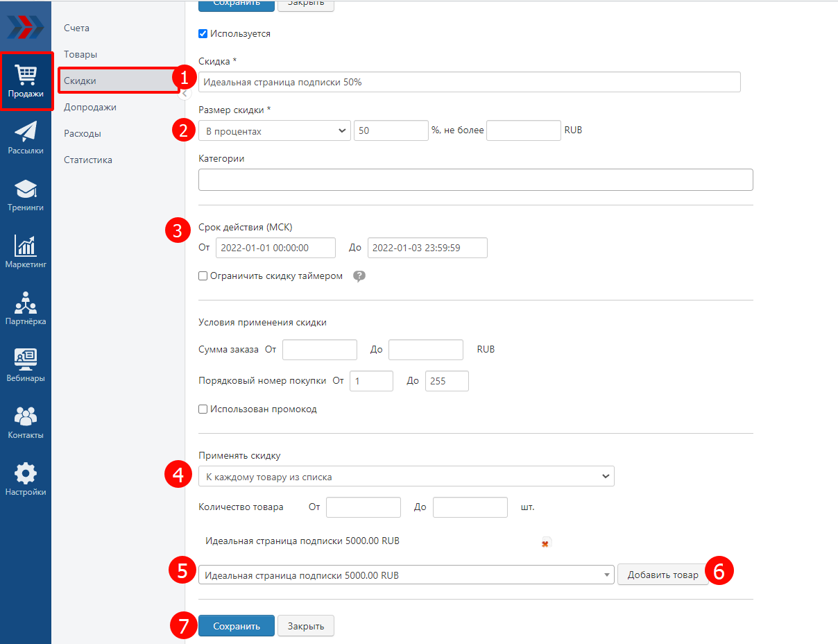Image resolution: width=838 pixels, height=644 pixels.
Task: Click the bottom Сохранить button
Action: click(x=236, y=626)
